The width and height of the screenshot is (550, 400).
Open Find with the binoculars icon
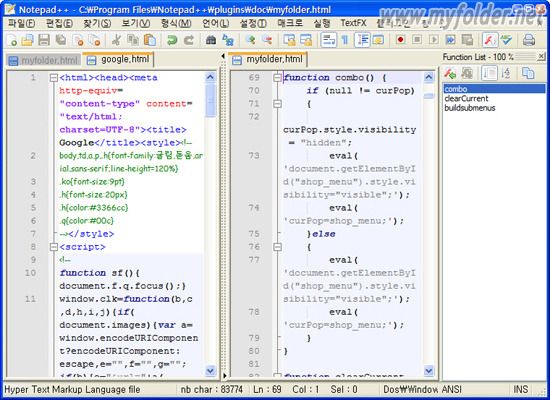tap(211, 40)
